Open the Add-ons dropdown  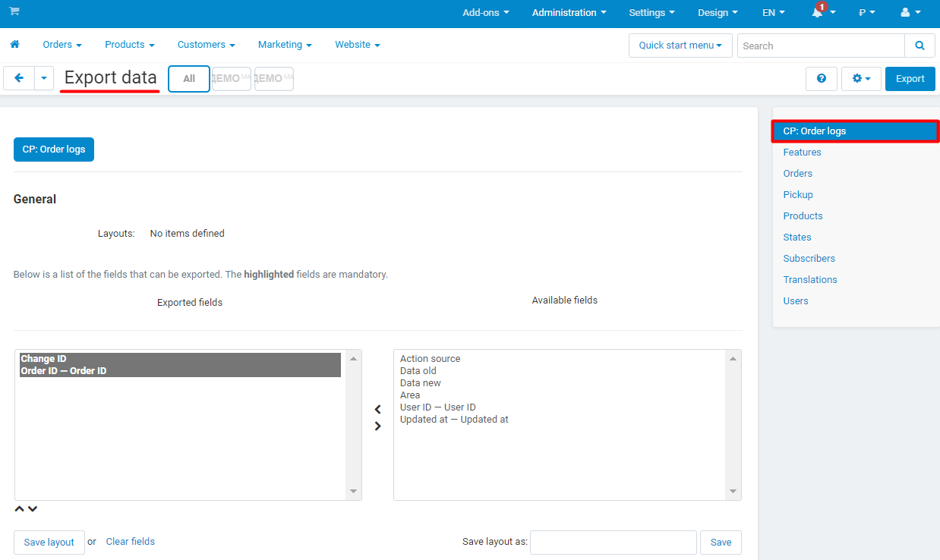[486, 12]
